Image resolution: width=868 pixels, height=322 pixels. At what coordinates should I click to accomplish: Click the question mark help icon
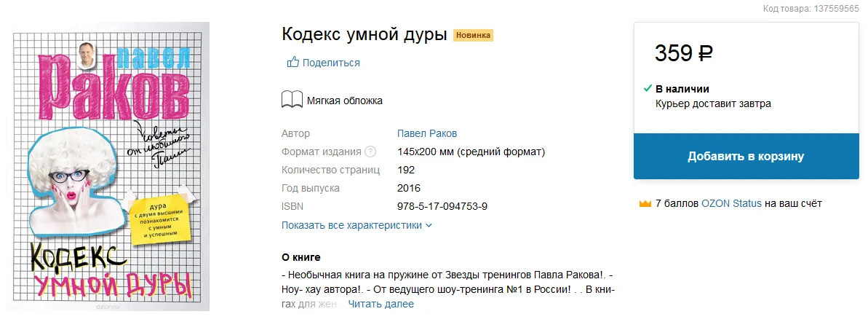pyautogui.click(x=370, y=152)
